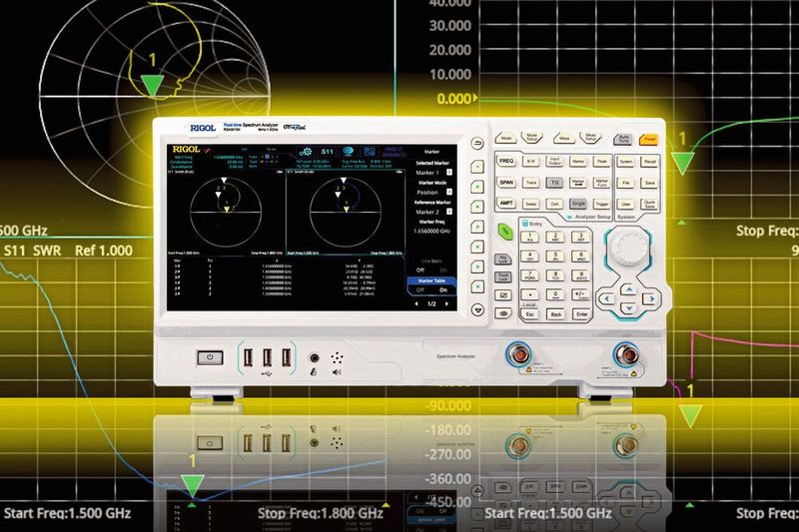
Task: Toggle the Touch Lock button
Action: tap(503, 276)
